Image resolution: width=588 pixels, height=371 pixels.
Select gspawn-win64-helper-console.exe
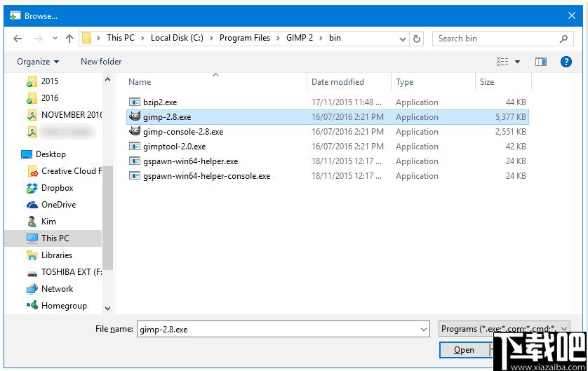pos(206,176)
